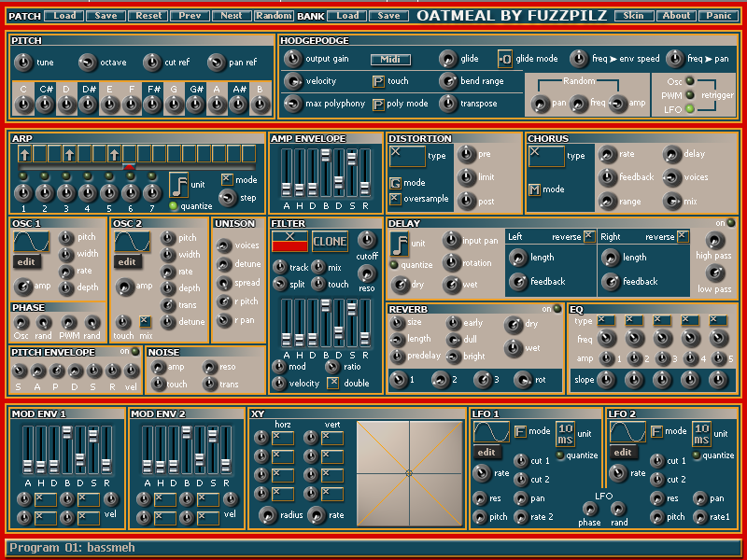Image resolution: width=747 pixels, height=560 pixels.
Task: Click the Distortion mode G icon
Action: click(x=395, y=183)
